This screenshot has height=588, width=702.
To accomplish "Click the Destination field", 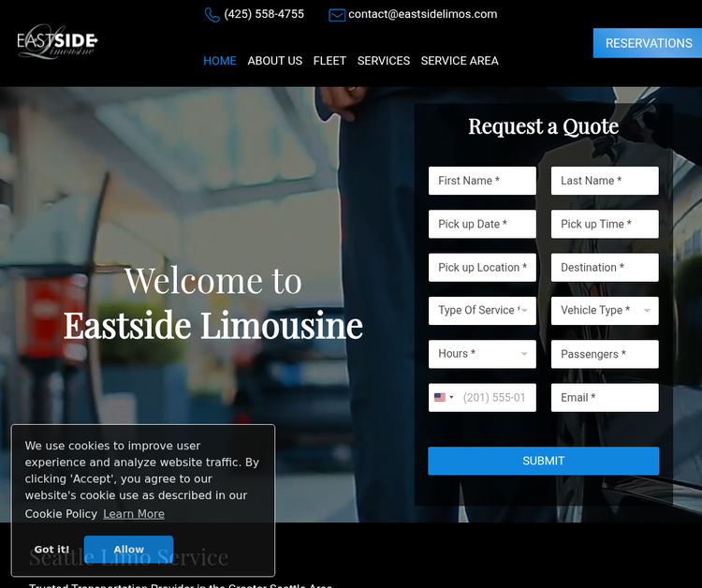I will click(605, 268).
